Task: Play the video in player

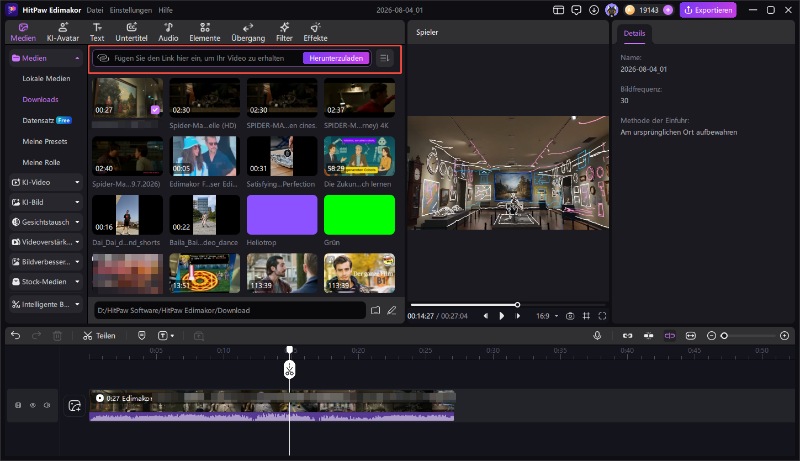Action: point(502,316)
